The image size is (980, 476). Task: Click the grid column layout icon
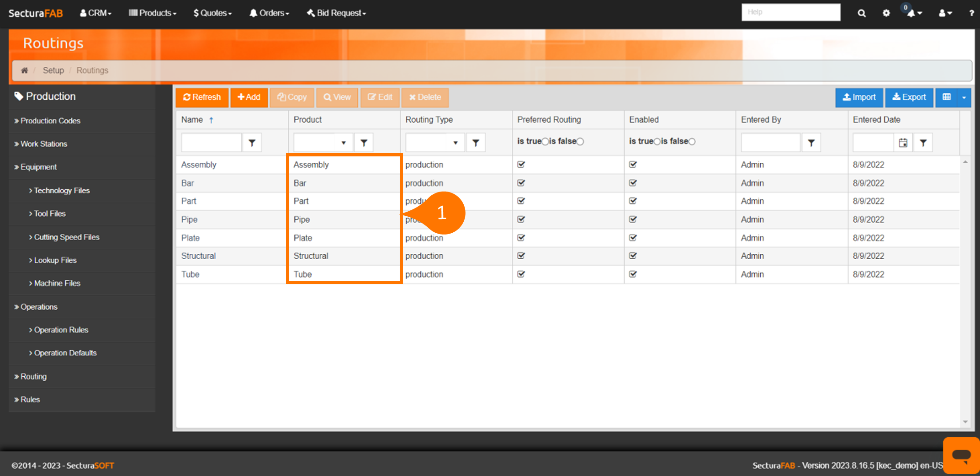(x=947, y=97)
